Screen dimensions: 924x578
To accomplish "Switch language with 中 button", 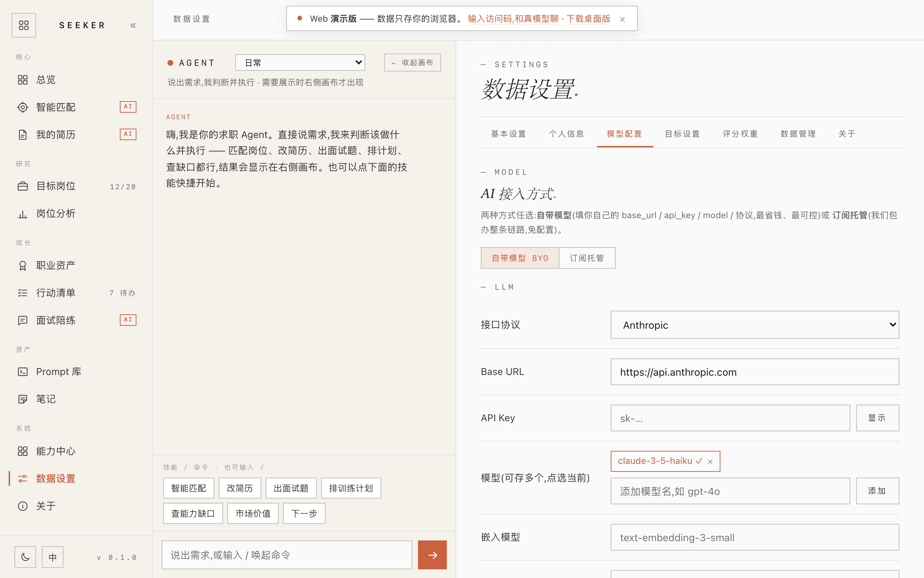I will click(x=53, y=557).
